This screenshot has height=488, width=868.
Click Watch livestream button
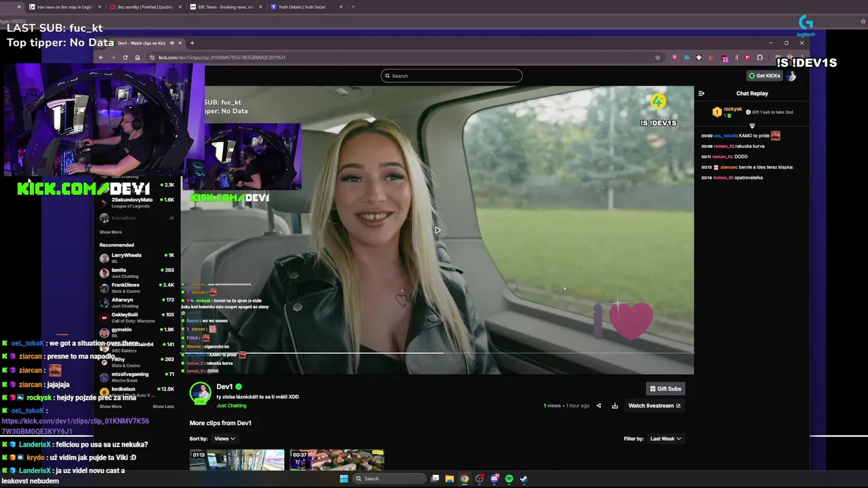pos(654,406)
